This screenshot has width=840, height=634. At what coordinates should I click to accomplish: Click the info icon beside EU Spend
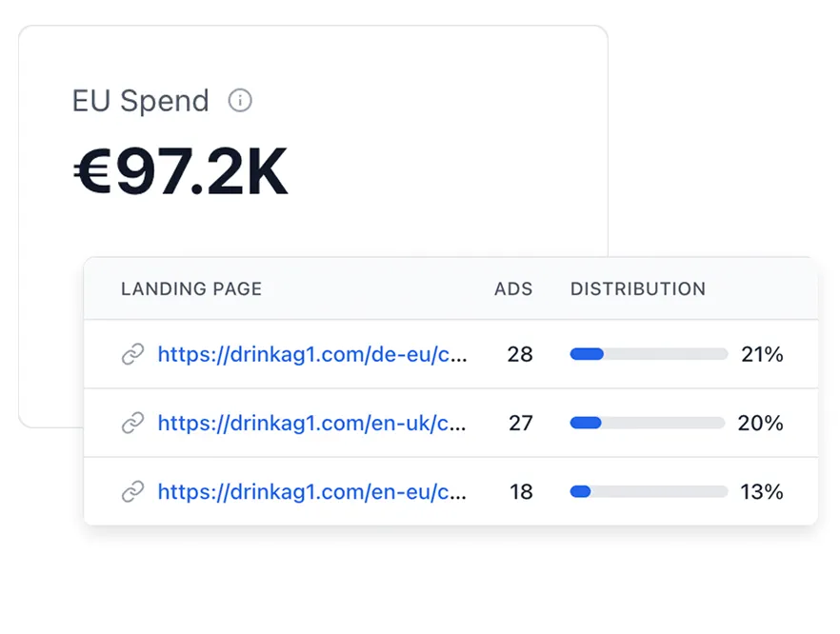[x=240, y=100]
